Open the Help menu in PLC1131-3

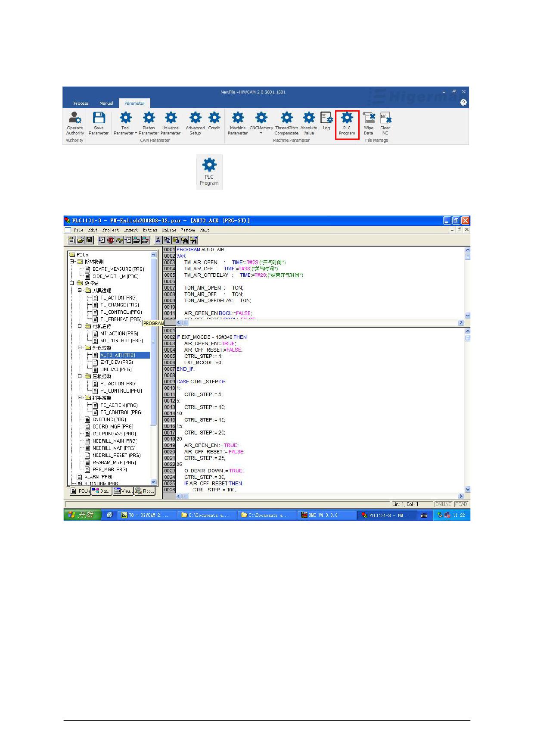click(205, 230)
